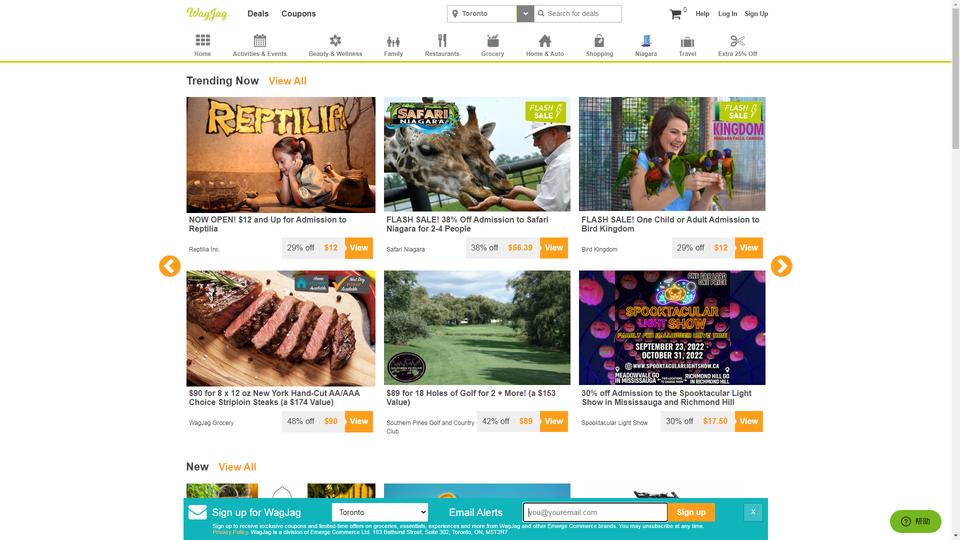Click the Spooktacular Light Show deal title
This screenshot has height=540, width=960.
666,398
